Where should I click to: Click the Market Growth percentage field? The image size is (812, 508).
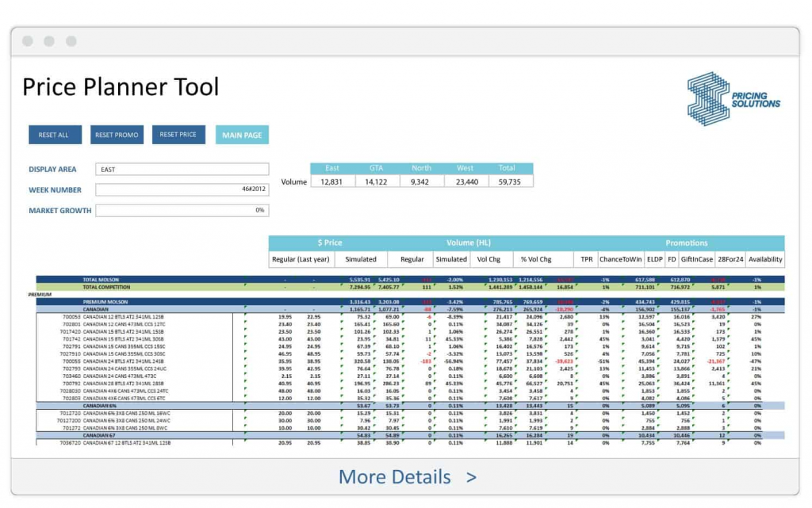[182, 210]
